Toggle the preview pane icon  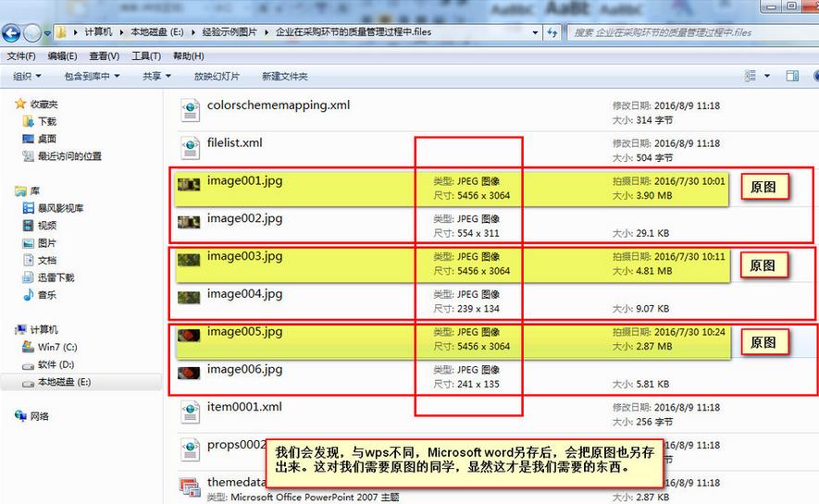coord(792,76)
